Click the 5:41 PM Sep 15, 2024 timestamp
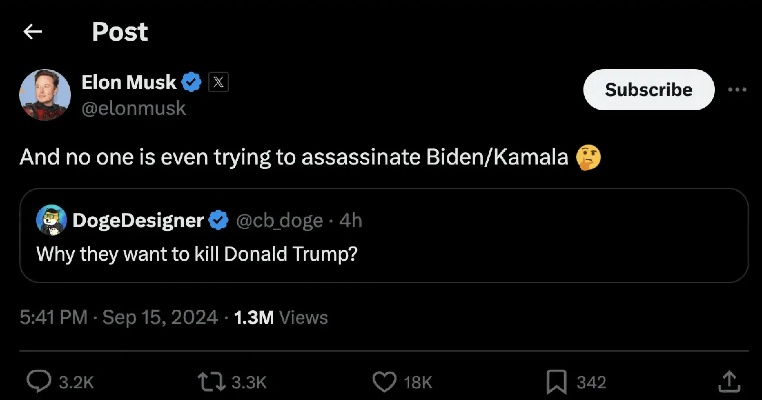Image resolution: width=762 pixels, height=400 pixels. [x=118, y=318]
